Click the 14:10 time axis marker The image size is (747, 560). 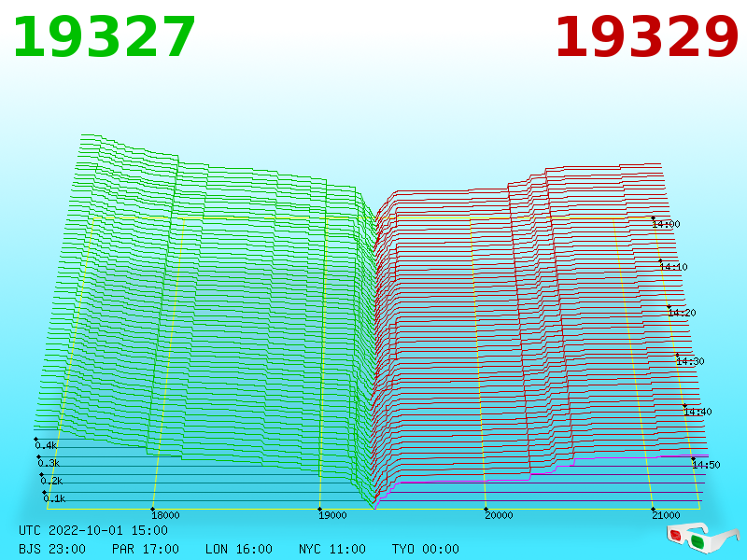(x=673, y=267)
